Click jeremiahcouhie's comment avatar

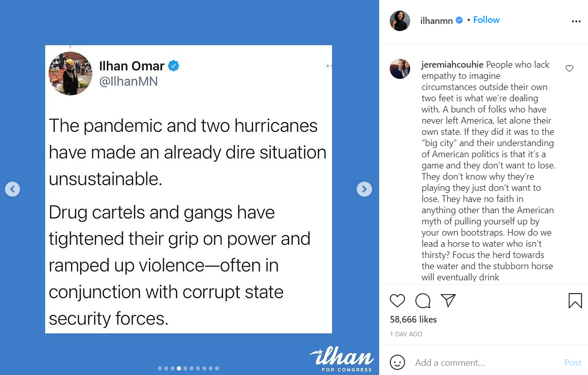[400, 69]
